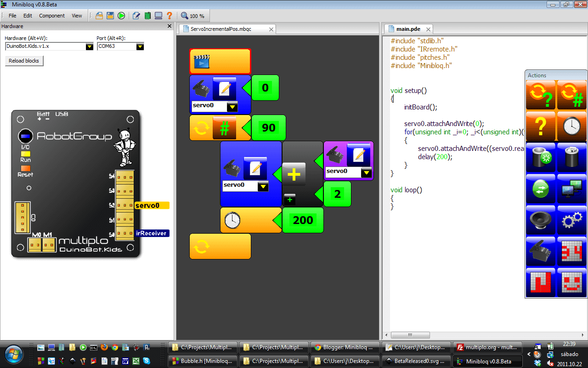The height and width of the screenshot is (368, 588).
Task: Open multiplo.org FileZilla taskbar item
Action: [487, 347]
